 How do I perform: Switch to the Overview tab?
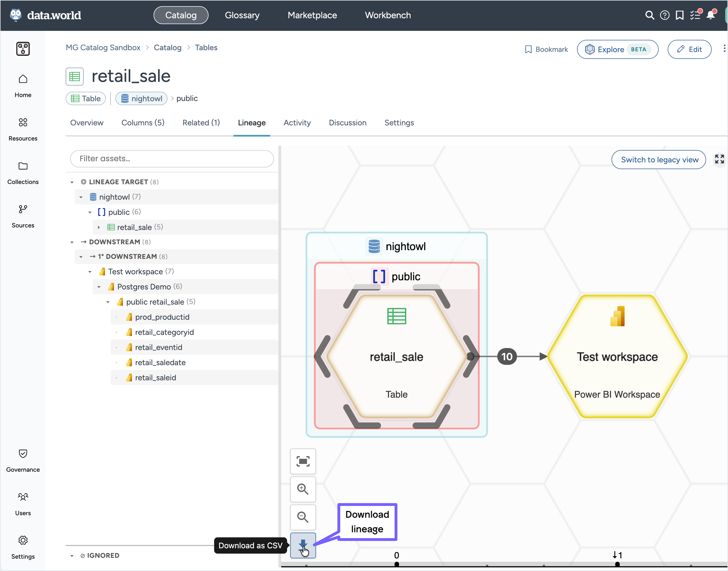tap(87, 123)
